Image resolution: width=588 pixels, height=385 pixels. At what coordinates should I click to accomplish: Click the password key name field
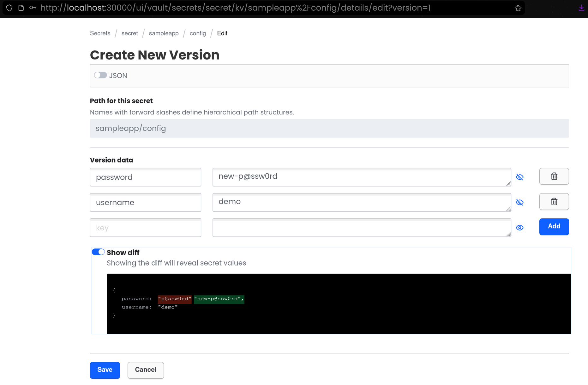(x=146, y=177)
